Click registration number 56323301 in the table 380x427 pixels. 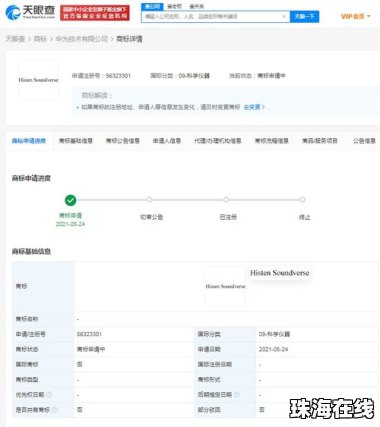pyautogui.click(x=89, y=334)
